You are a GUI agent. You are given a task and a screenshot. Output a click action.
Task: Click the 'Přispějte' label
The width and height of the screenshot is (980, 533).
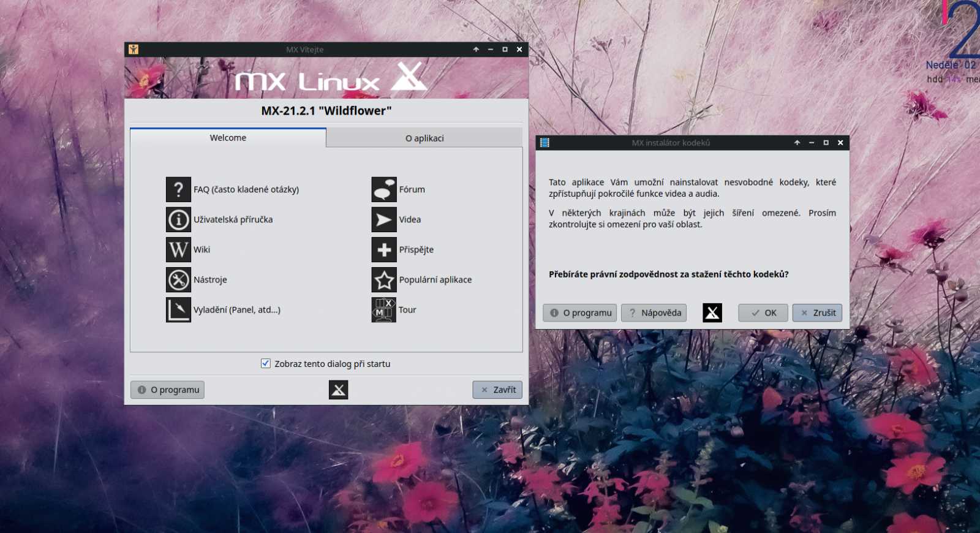tap(417, 249)
